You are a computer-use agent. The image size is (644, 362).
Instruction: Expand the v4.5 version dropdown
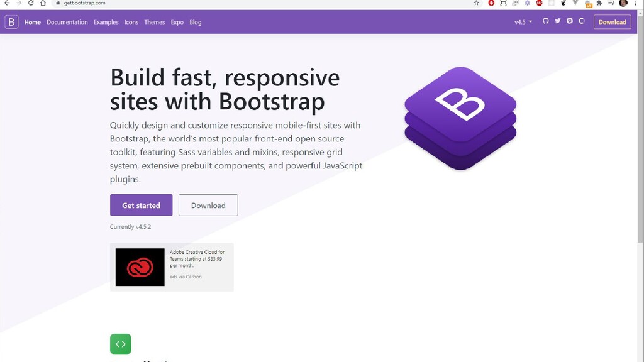tap(523, 22)
